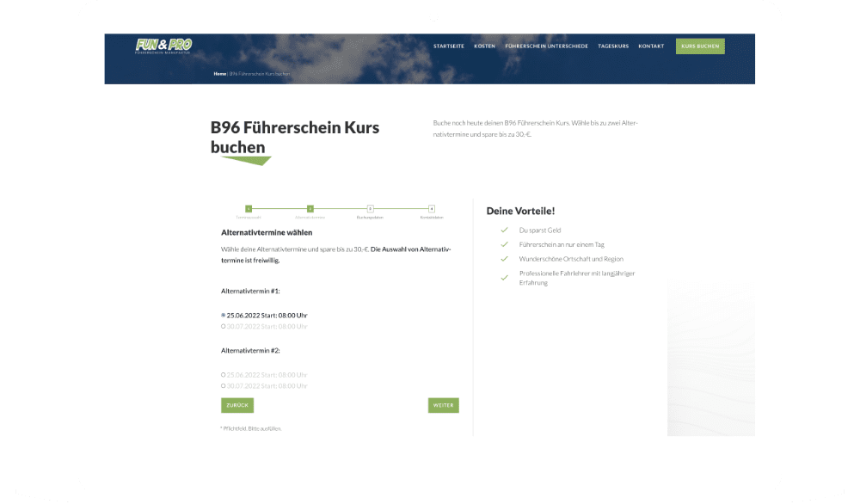This screenshot has height=504, width=860.
Task: Select step 4 Kontaktdaten in progress bar
Action: click(432, 208)
